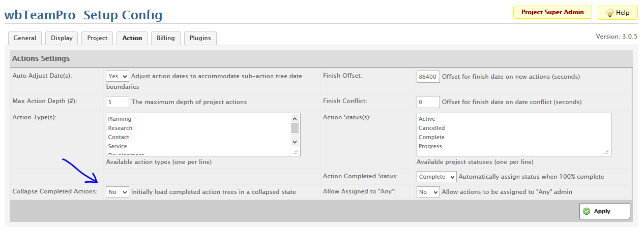The height and width of the screenshot is (232, 644).
Task: Switch to the Display tab
Action: (62, 38)
